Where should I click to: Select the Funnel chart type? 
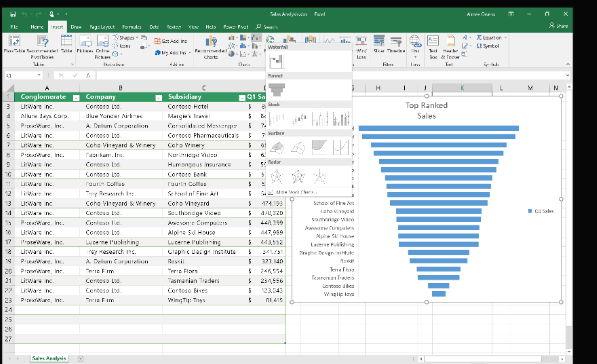pos(276,90)
